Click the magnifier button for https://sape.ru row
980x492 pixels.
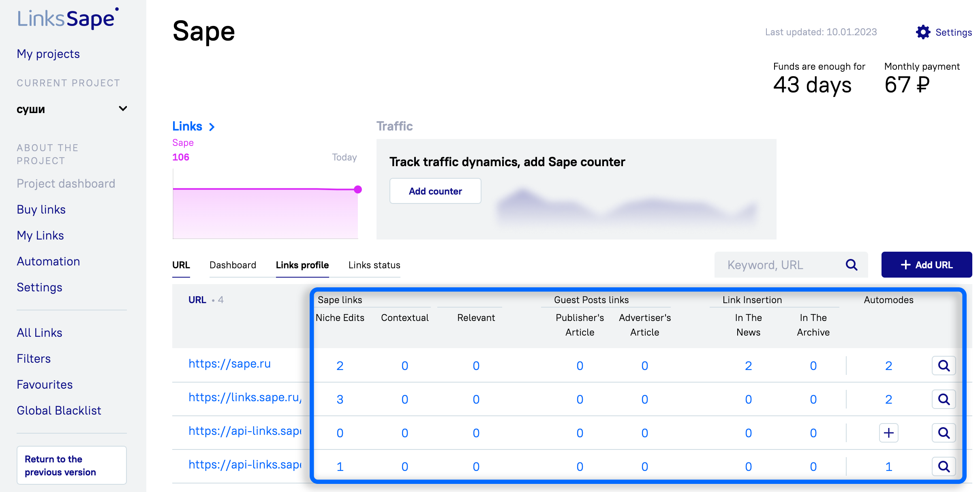click(x=944, y=366)
